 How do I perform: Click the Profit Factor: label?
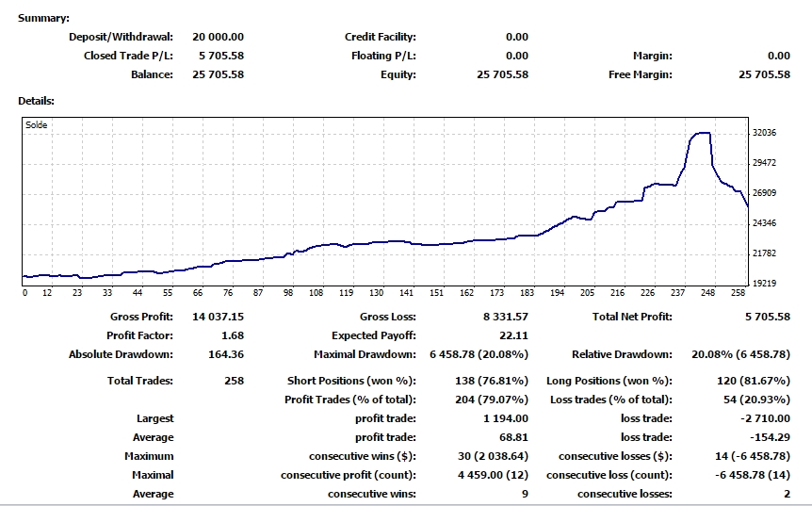[139, 335]
